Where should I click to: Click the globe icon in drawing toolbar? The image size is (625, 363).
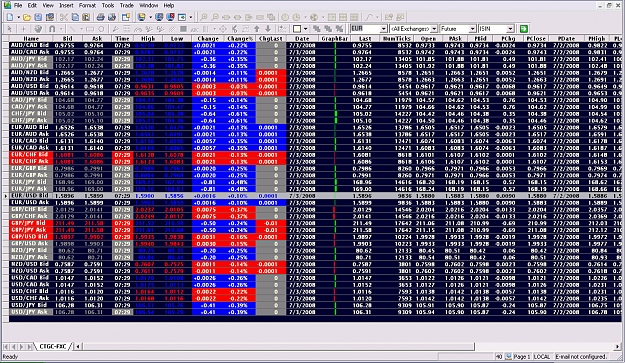point(38,29)
